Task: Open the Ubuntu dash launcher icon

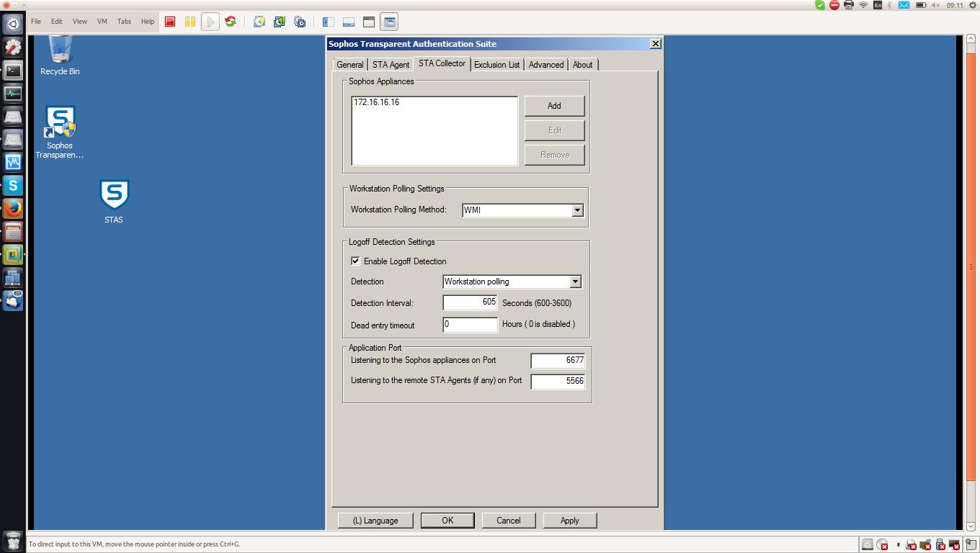Action: click(13, 24)
